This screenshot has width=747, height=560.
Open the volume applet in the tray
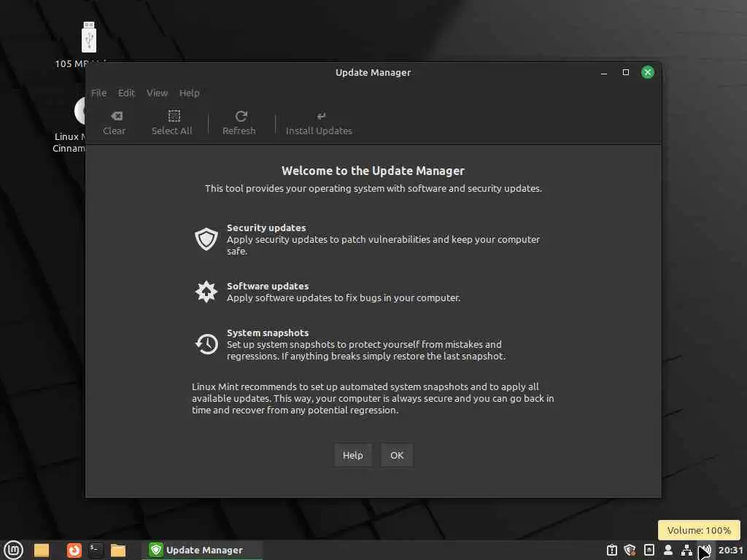click(x=705, y=550)
